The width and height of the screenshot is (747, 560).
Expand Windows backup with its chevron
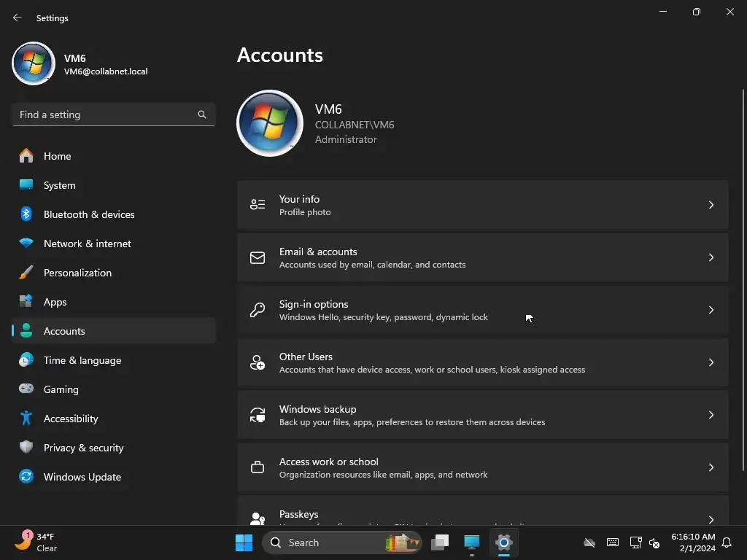coord(711,415)
